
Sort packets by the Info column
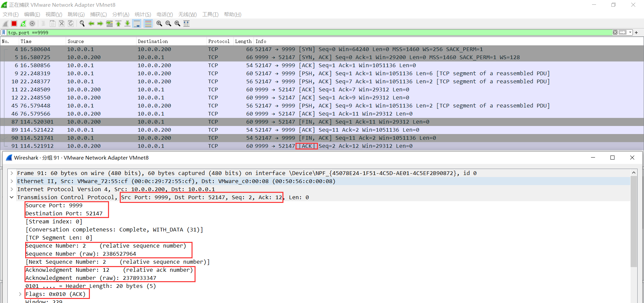click(449, 41)
